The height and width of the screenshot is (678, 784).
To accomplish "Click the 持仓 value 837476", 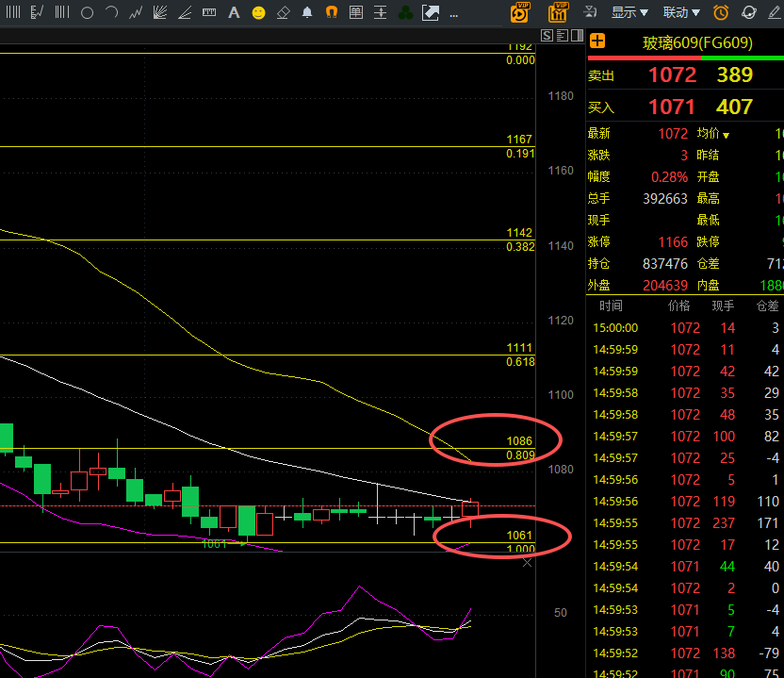I will tap(665, 264).
